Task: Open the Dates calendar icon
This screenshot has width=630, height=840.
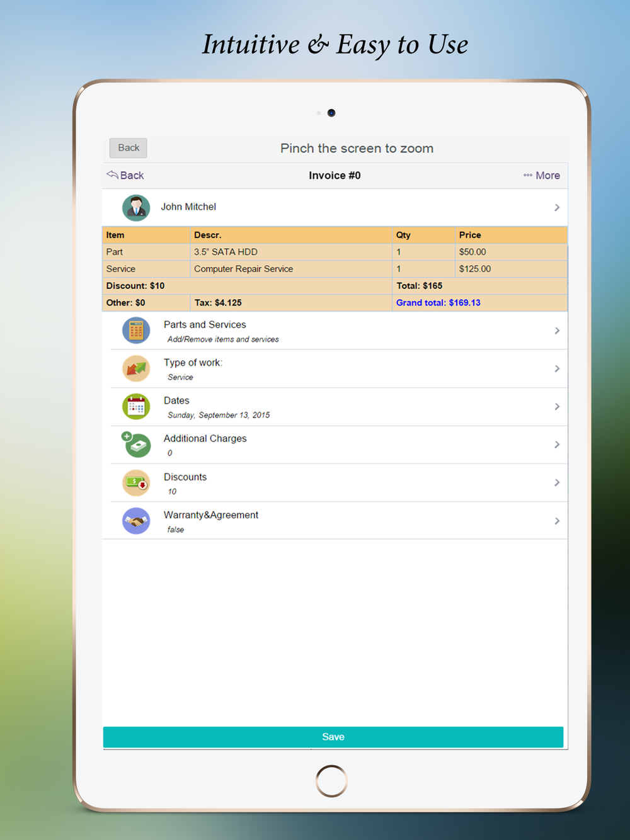Action: pyautogui.click(x=136, y=406)
